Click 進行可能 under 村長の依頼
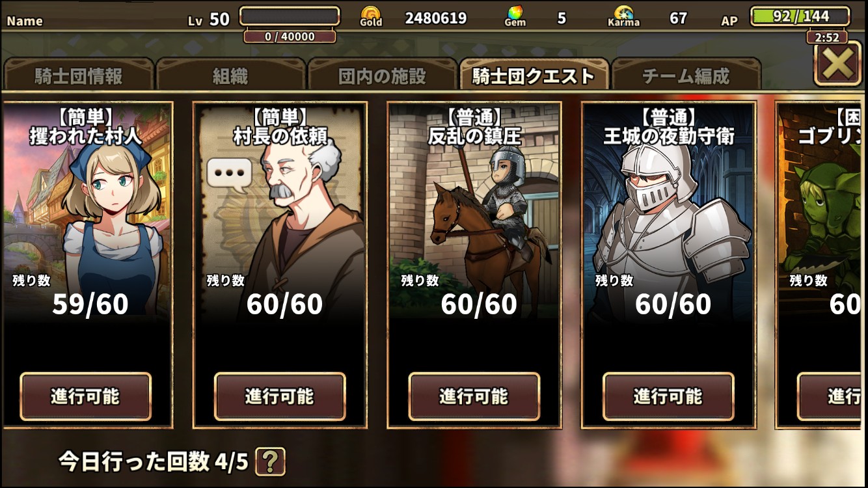The height and width of the screenshot is (488, 868). [280, 396]
